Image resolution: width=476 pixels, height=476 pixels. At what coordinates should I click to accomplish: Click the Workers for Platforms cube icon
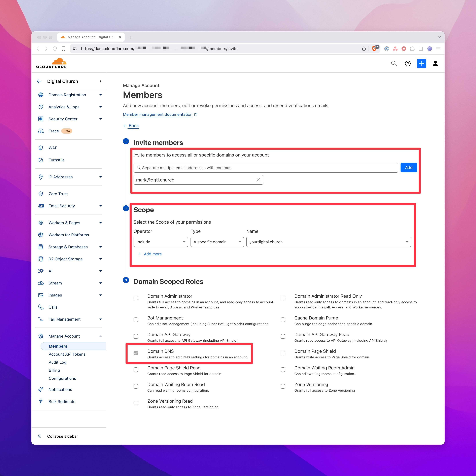click(x=41, y=235)
